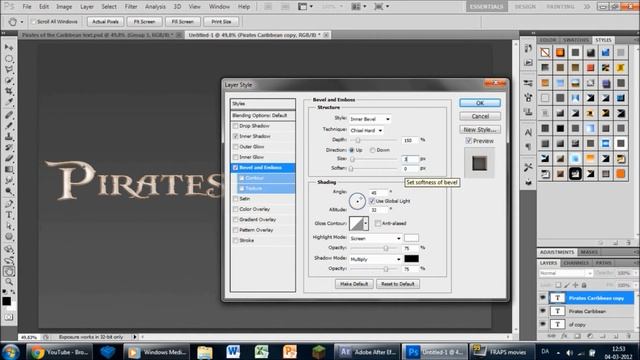Switch to the Channels tab
640x360 pixels.
click(x=576, y=263)
